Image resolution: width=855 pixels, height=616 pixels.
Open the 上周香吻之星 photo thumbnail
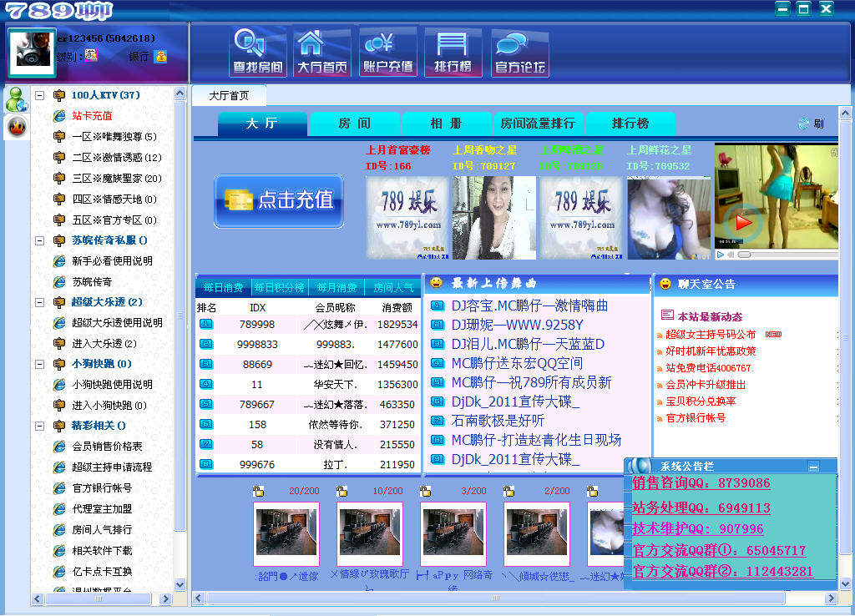pos(494,218)
